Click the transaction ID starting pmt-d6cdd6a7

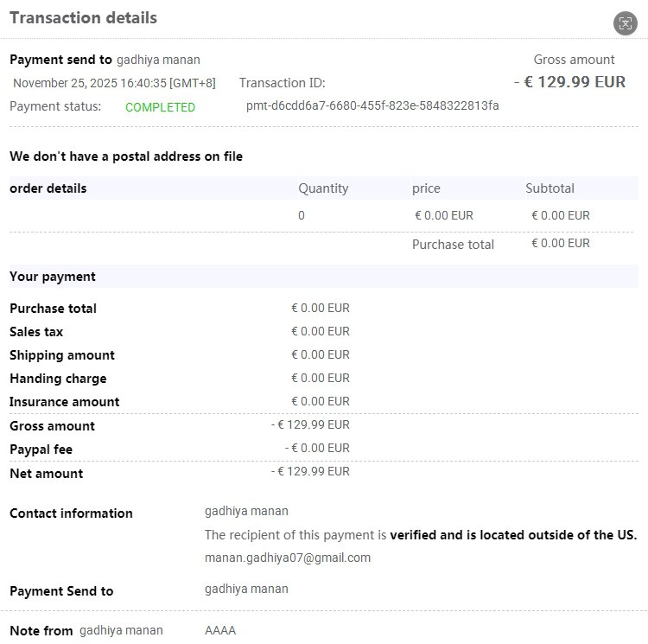[x=372, y=105]
